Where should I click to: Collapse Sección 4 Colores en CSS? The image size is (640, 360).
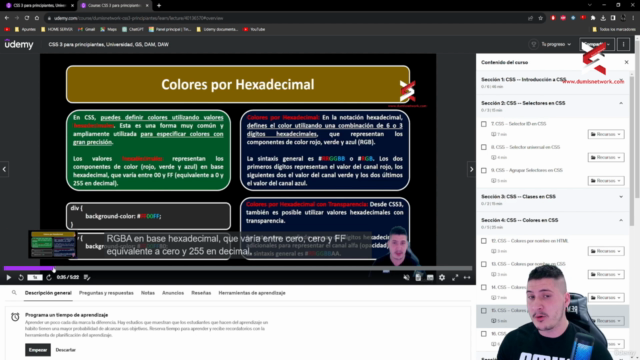point(621,220)
